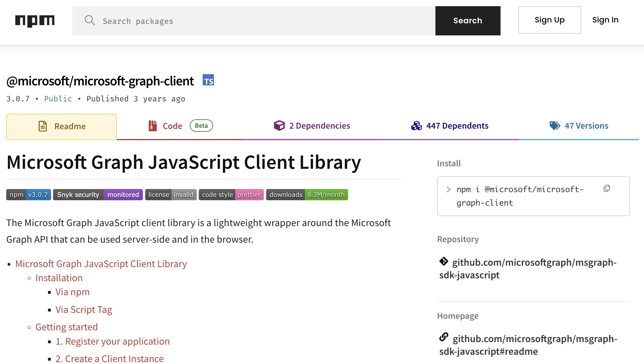Click the homepage chain link icon

(x=444, y=337)
